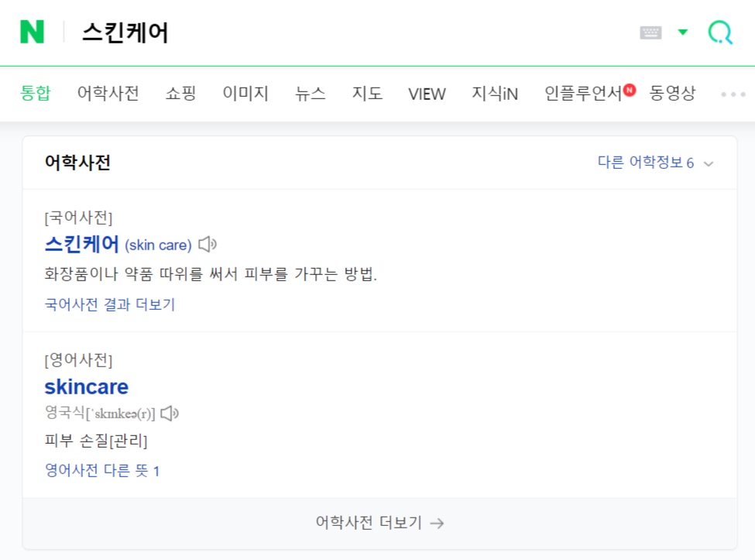Switch to the 동영상 tab
755x560 pixels.
click(672, 94)
